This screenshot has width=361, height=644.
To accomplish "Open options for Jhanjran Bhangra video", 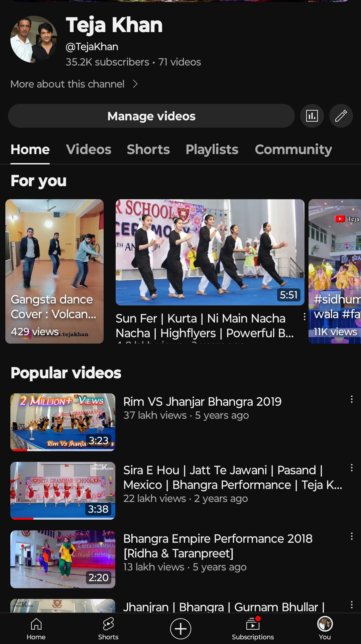I will 352,605.
